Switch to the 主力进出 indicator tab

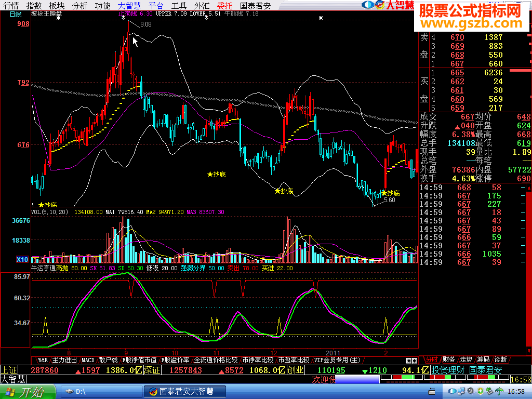click(x=64, y=360)
